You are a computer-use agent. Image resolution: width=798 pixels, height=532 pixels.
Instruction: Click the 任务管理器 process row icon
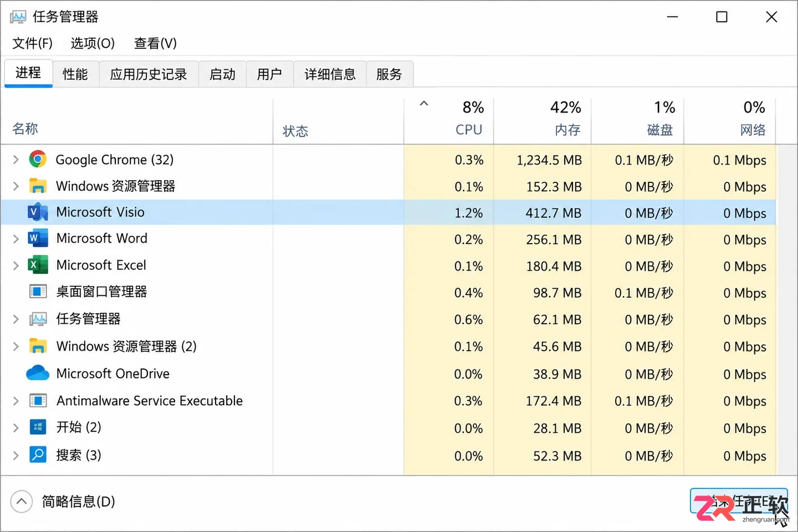tap(38, 319)
